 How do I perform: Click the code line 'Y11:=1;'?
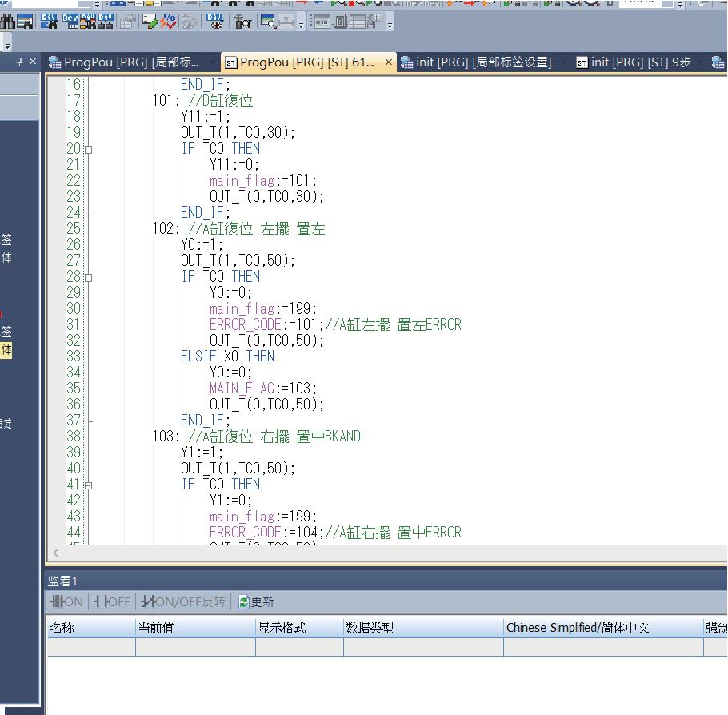pos(206,117)
